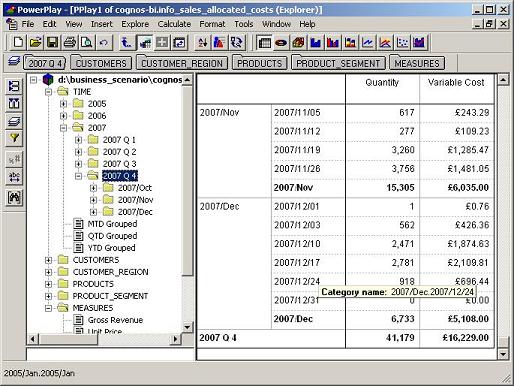Screen dimensions: 514x386
Task: Expand the 2007 Q 3 folder
Action: pyautogui.click(x=78, y=164)
